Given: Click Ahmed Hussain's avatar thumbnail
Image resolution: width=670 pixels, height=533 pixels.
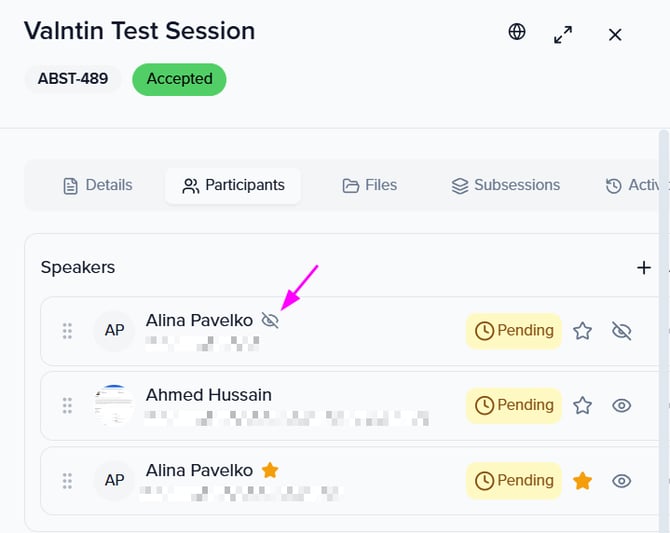Looking at the screenshot, I should click(114, 405).
